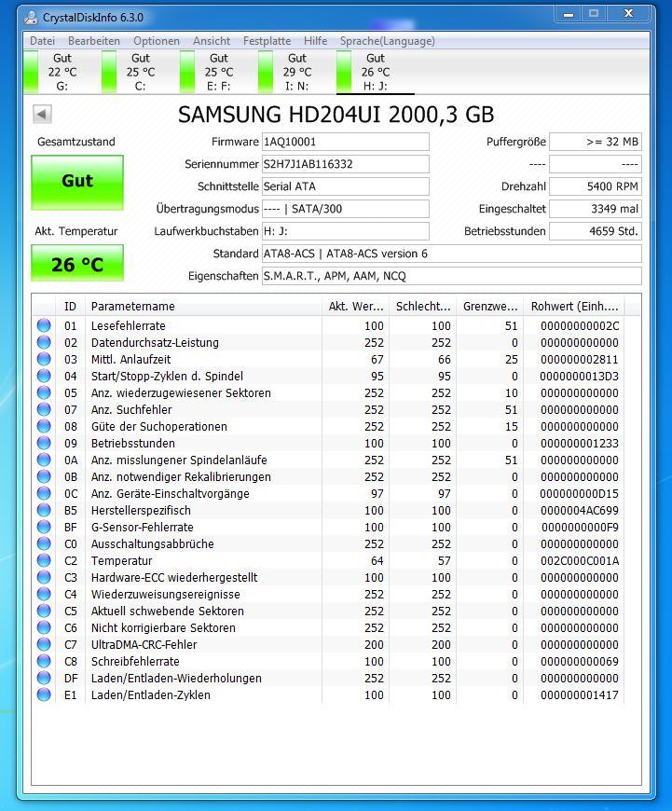The width and height of the screenshot is (672, 811).
Task: Click the Drehzahl 5400 RPM field
Action: (x=596, y=186)
